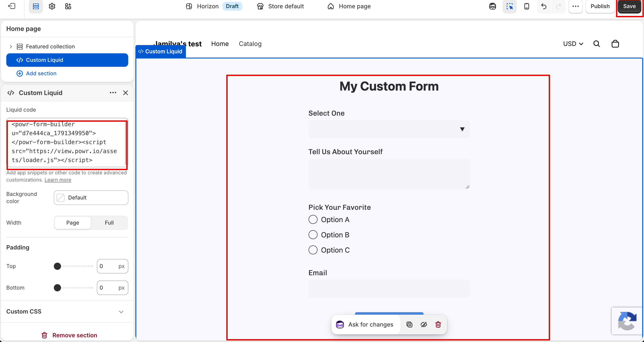The height and width of the screenshot is (342, 644).
Task: Open the Background color Default swatch
Action: click(x=91, y=198)
